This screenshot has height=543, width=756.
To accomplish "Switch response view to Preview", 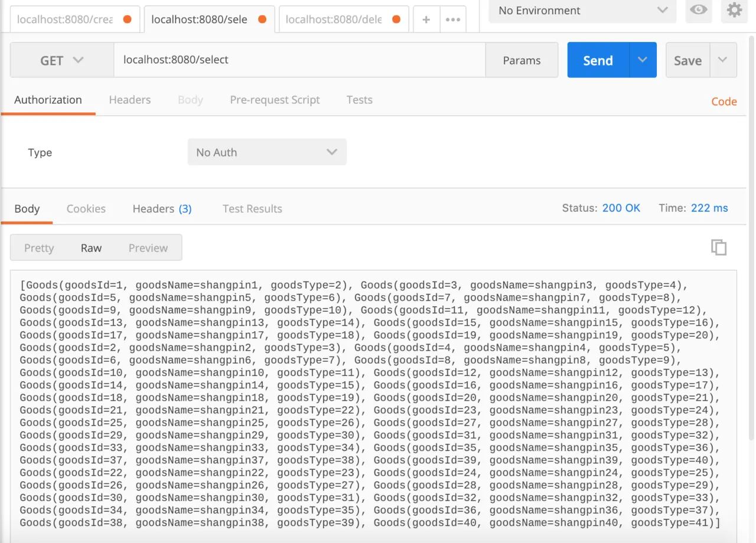I will 148,248.
